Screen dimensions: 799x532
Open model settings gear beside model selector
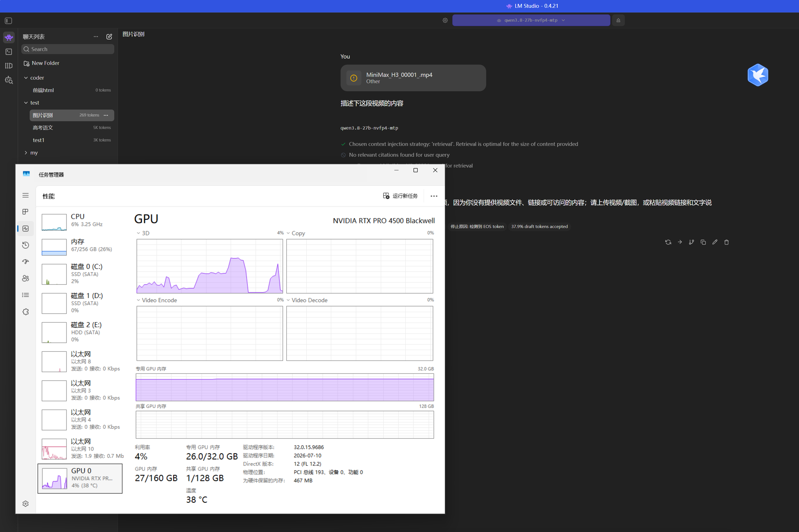point(445,20)
